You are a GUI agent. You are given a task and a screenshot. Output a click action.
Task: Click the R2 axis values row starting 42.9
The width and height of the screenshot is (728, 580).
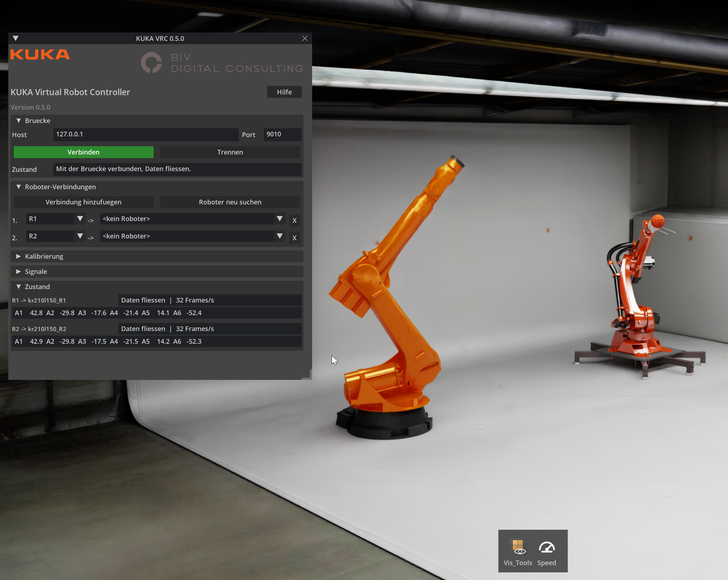click(x=157, y=342)
